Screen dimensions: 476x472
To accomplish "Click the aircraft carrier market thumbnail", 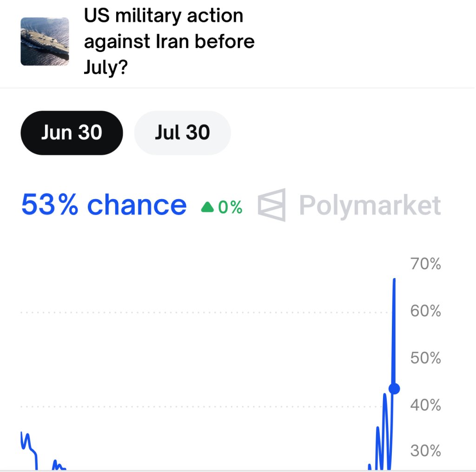I will tap(45, 41).
